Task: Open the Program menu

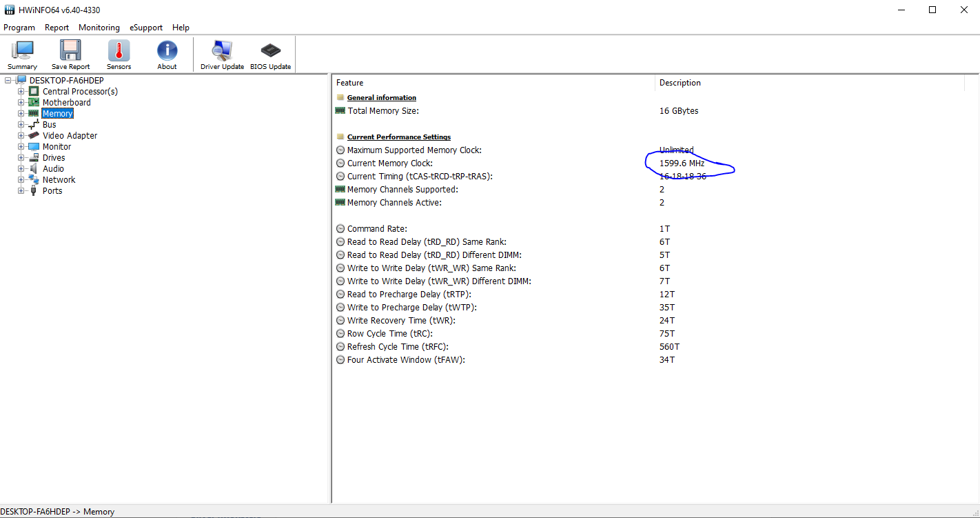Action: click(19, 28)
